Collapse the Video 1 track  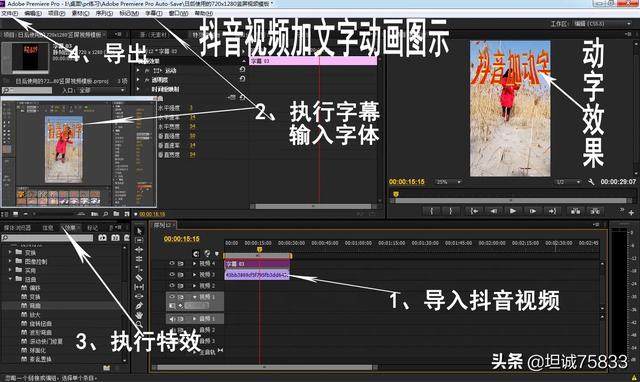coord(195,297)
